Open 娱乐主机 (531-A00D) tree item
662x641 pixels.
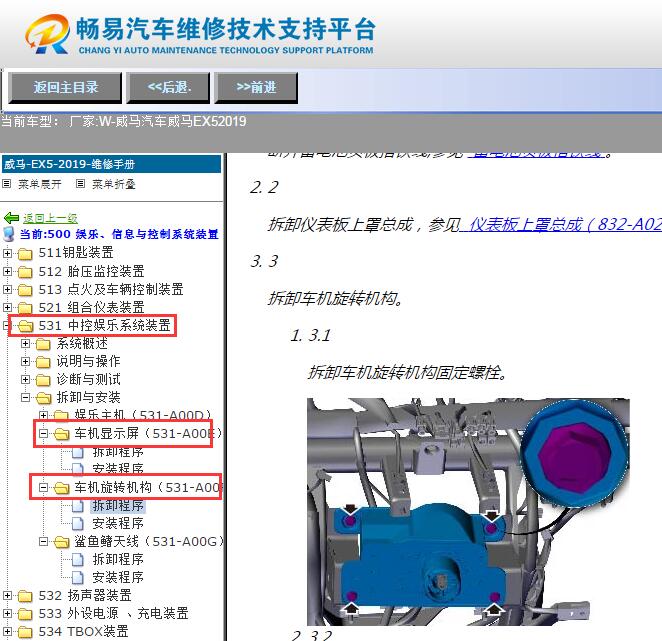(x=143, y=415)
